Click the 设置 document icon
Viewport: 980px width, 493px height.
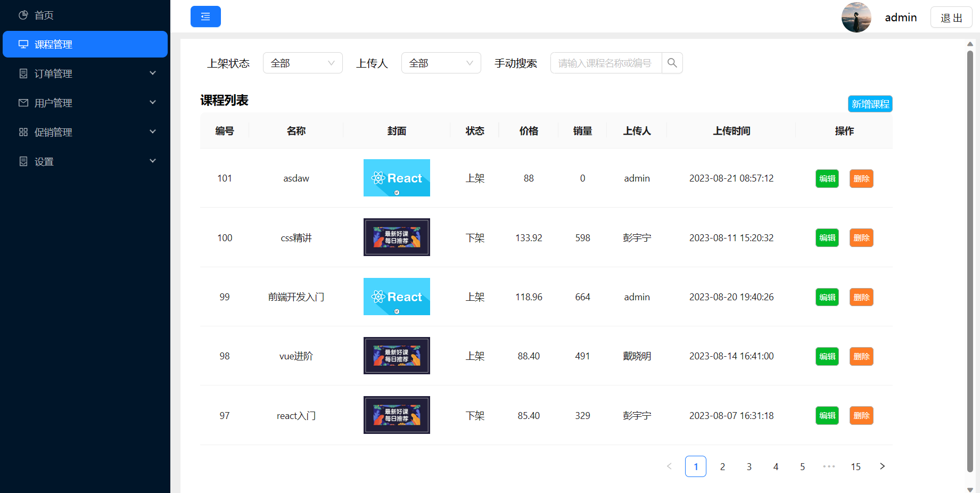[23, 161]
